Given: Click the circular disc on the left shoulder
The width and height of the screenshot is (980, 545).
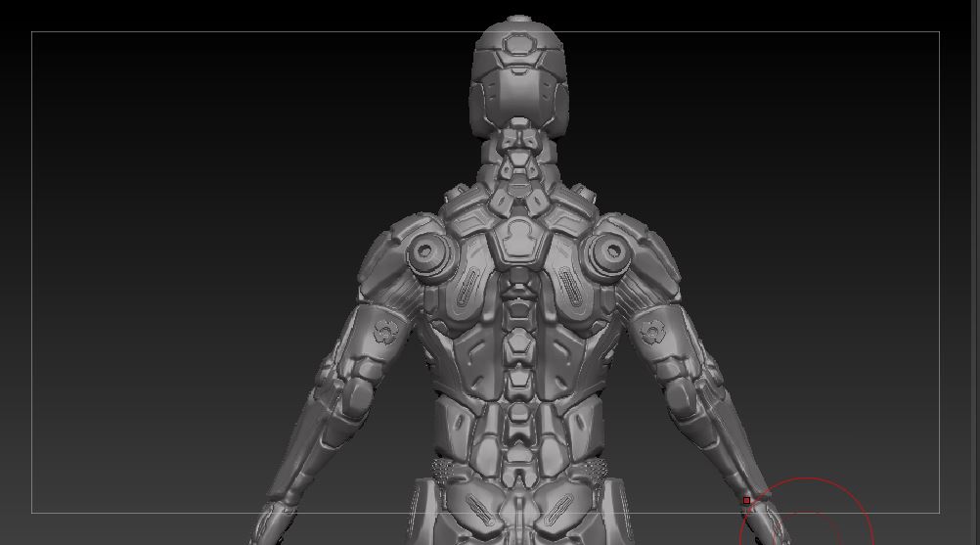Looking at the screenshot, I should 425,252.
